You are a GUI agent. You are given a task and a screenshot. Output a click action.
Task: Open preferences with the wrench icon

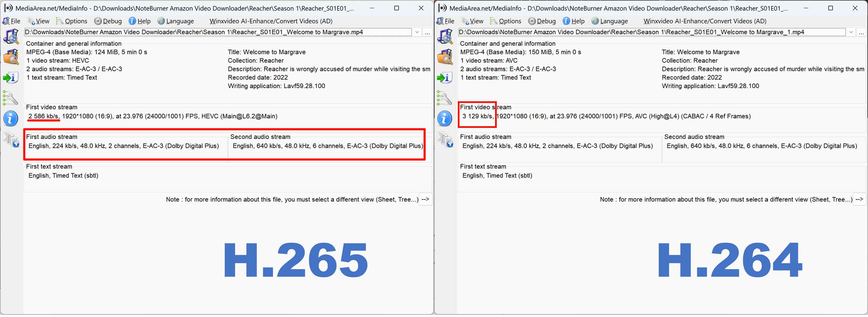[11, 98]
